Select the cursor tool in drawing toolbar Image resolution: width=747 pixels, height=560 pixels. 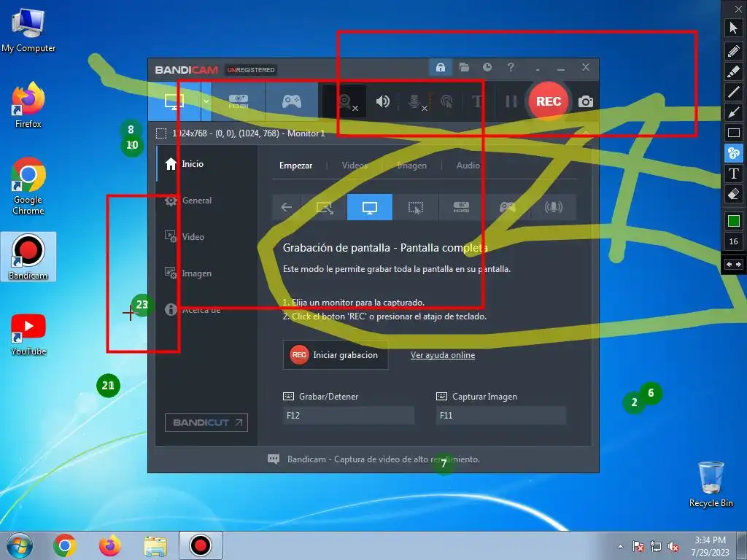click(734, 28)
